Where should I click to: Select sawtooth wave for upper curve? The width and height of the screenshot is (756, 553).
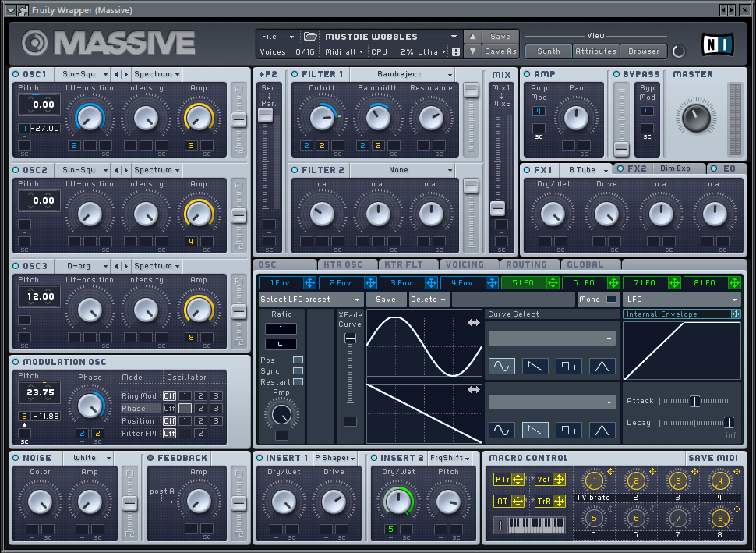coord(535,367)
